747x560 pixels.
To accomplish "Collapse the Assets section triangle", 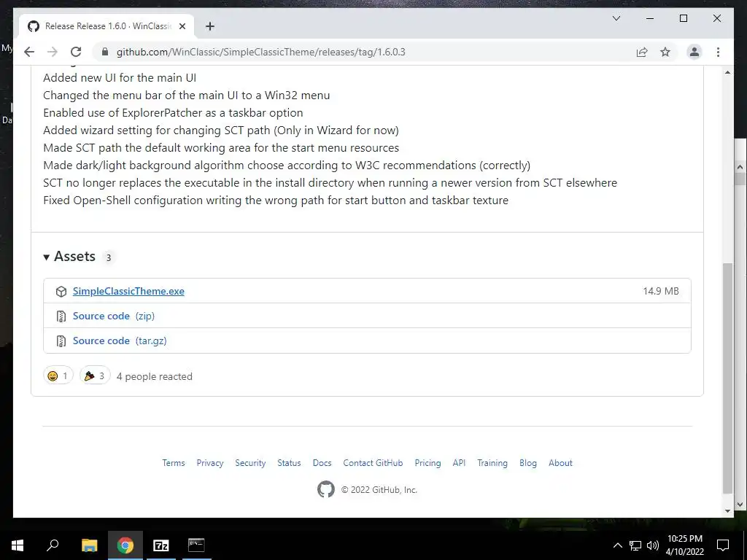I will pyautogui.click(x=46, y=257).
